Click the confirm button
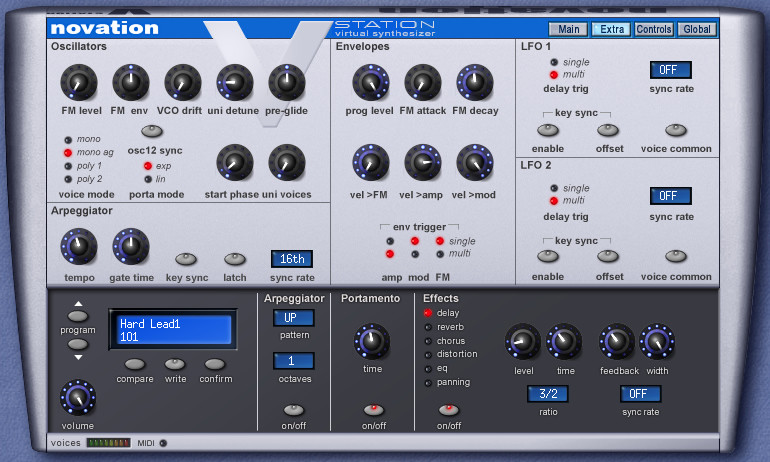Screen dimensions: 770x462 (x=215, y=364)
